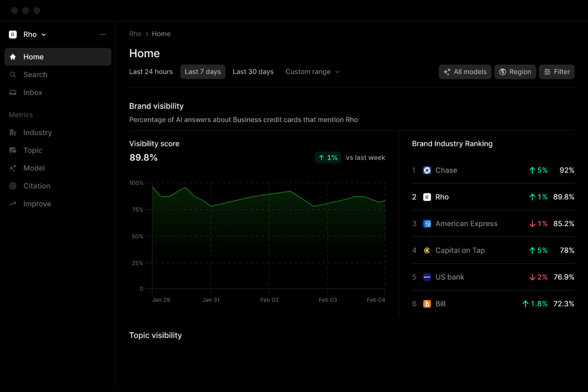The height and width of the screenshot is (392, 588).
Task: Switch to the Last 24 hours tab
Action: coord(151,71)
